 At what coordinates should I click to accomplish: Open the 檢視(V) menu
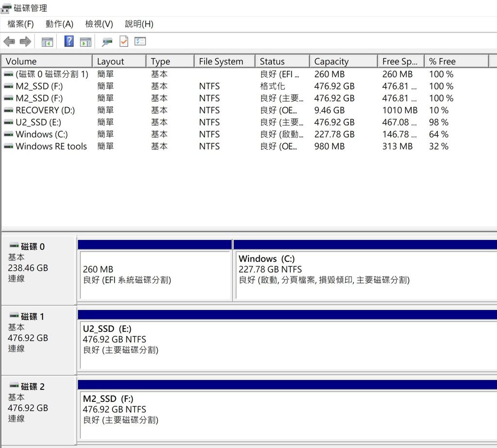(x=99, y=24)
